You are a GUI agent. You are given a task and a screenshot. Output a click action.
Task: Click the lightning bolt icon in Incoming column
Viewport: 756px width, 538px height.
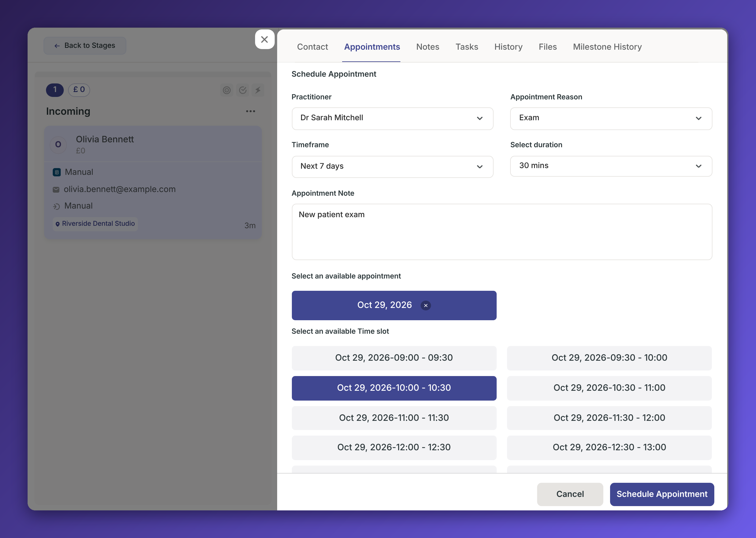coord(258,90)
